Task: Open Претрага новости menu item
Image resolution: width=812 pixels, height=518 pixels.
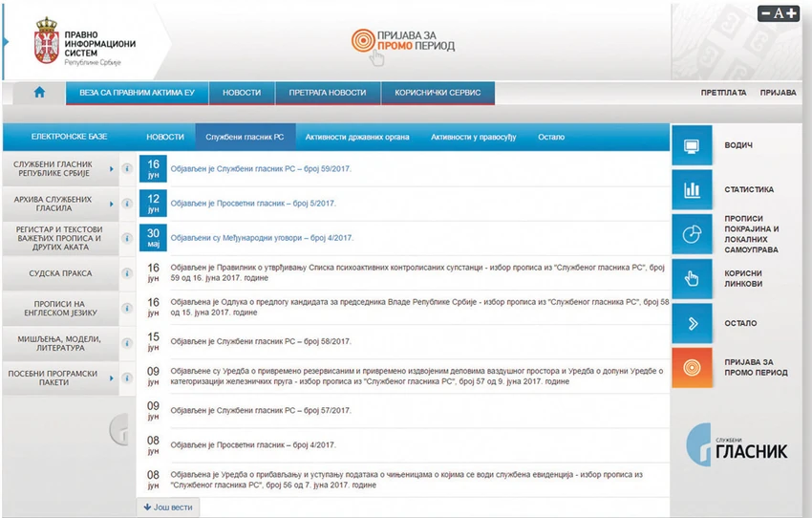Action: [328, 93]
